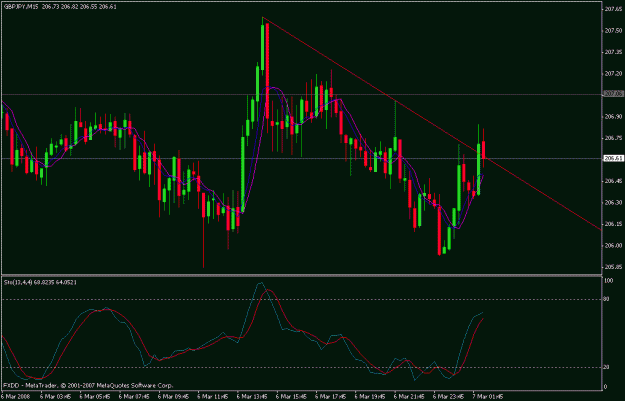Click the 6 Mar 13:45 time label

tap(252, 397)
